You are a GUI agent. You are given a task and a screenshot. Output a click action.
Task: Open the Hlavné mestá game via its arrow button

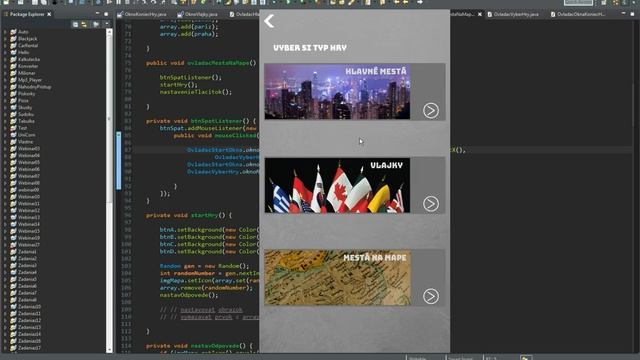point(431,110)
